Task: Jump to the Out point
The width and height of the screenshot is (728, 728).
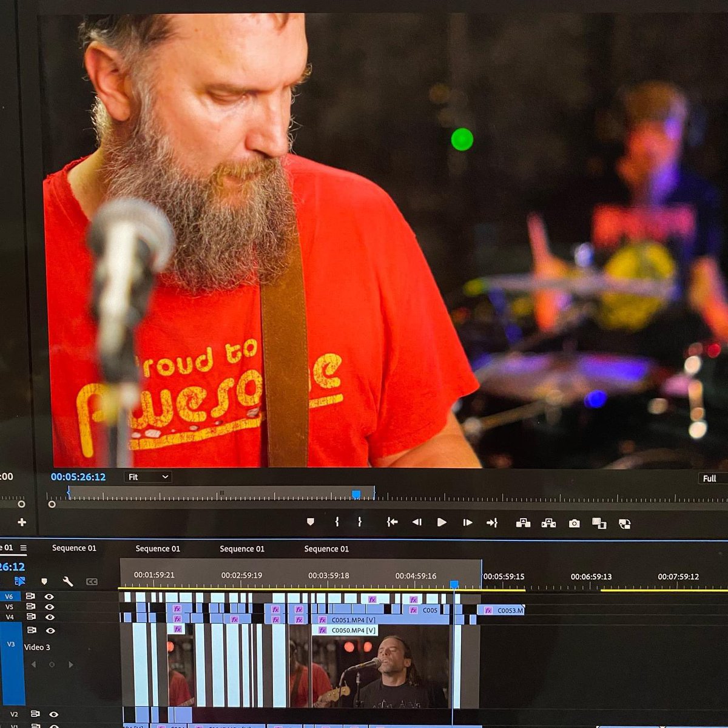Action: [492, 522]
